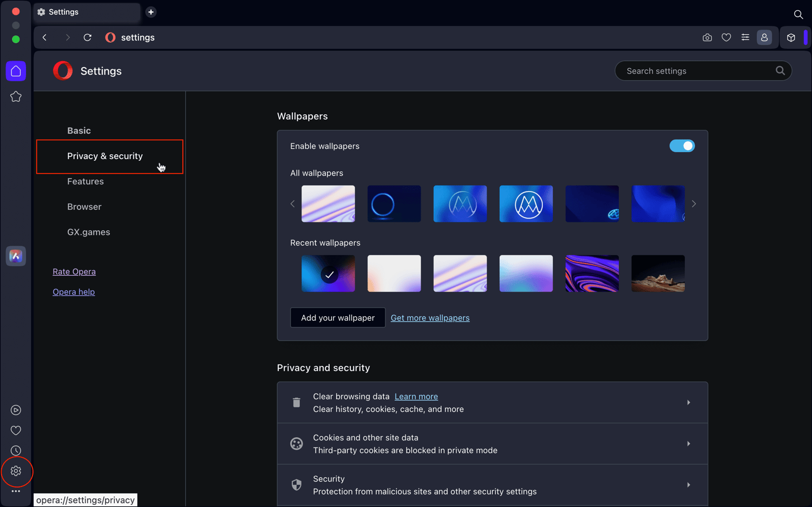Open Get more wallpapers link
This screenshot has height=507, width=812.
430,318
